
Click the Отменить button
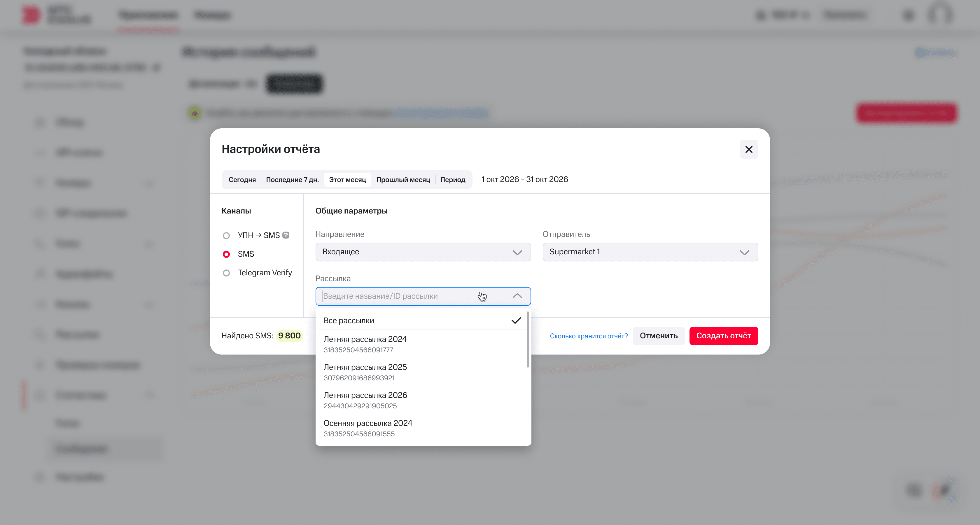pos(658,336)
